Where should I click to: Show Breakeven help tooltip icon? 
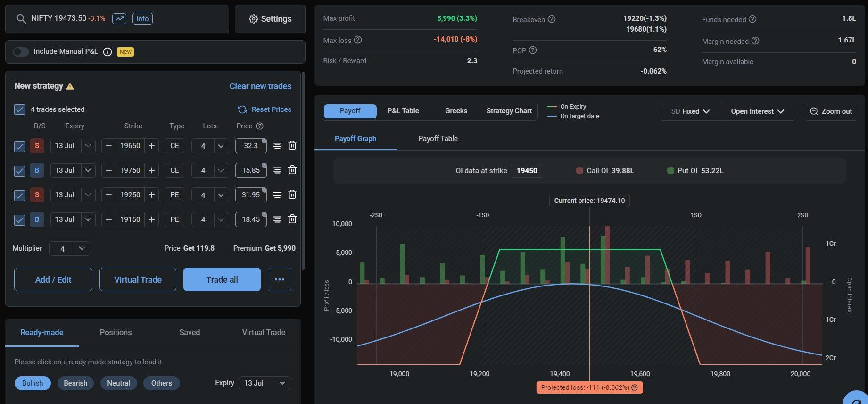tap(552, 19)
